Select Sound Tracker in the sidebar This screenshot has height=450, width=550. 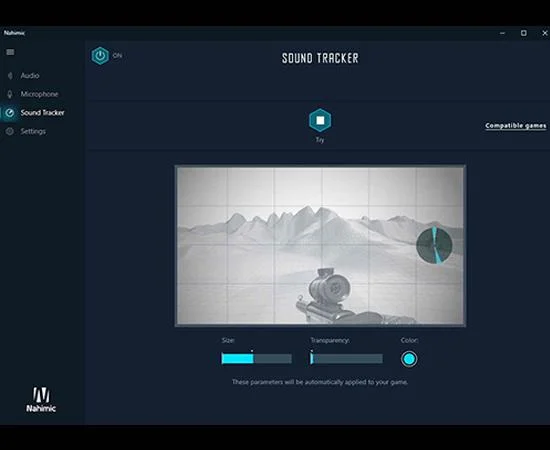tap(42, 113)
